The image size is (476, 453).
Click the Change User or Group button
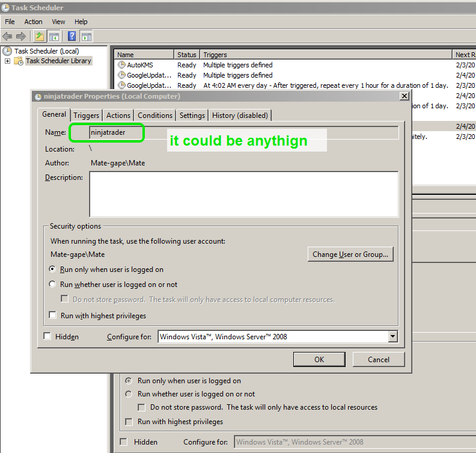(350, 254)
